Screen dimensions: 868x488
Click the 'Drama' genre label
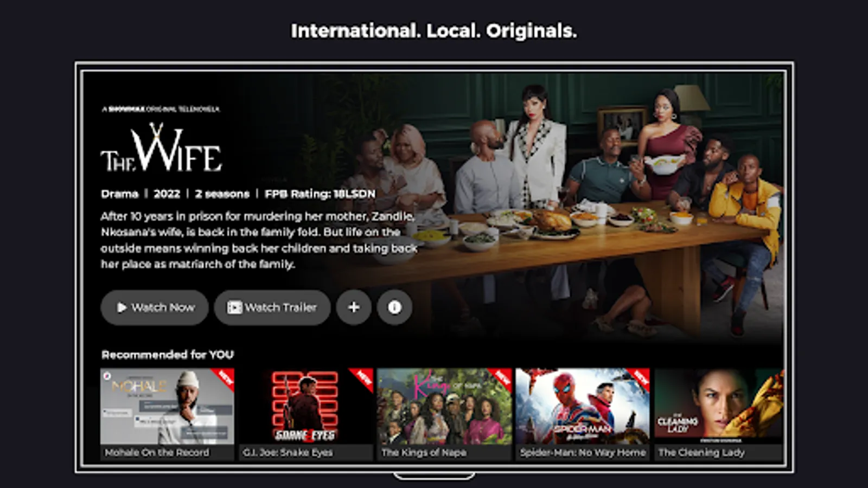coord(120,194)
